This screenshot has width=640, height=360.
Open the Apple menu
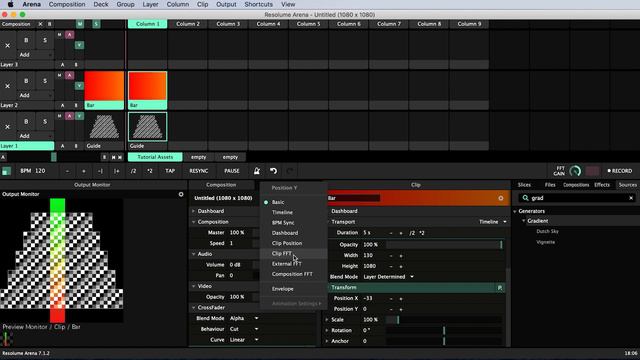[x=11, y=4]
